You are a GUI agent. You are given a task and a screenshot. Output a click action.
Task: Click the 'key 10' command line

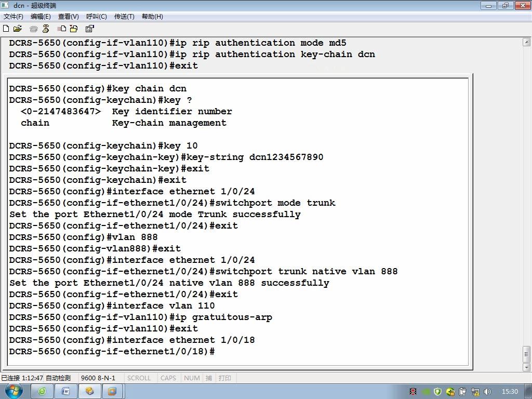[103, 145]
